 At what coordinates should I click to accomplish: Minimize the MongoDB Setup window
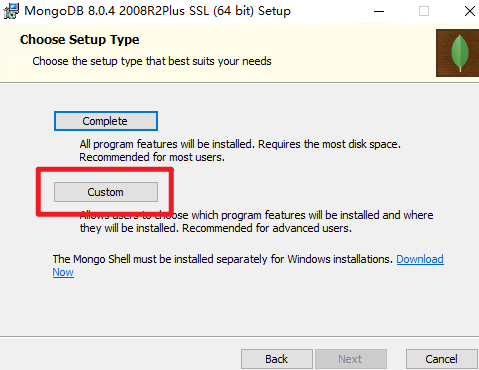pyautogui.click(x=379, y=11)
